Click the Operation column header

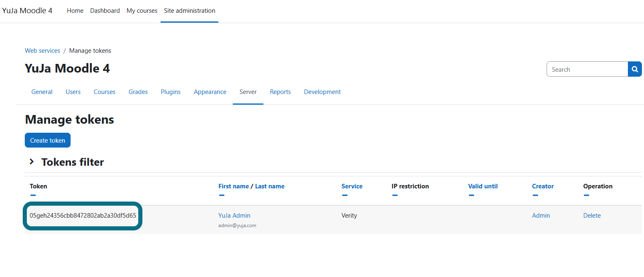598,186
